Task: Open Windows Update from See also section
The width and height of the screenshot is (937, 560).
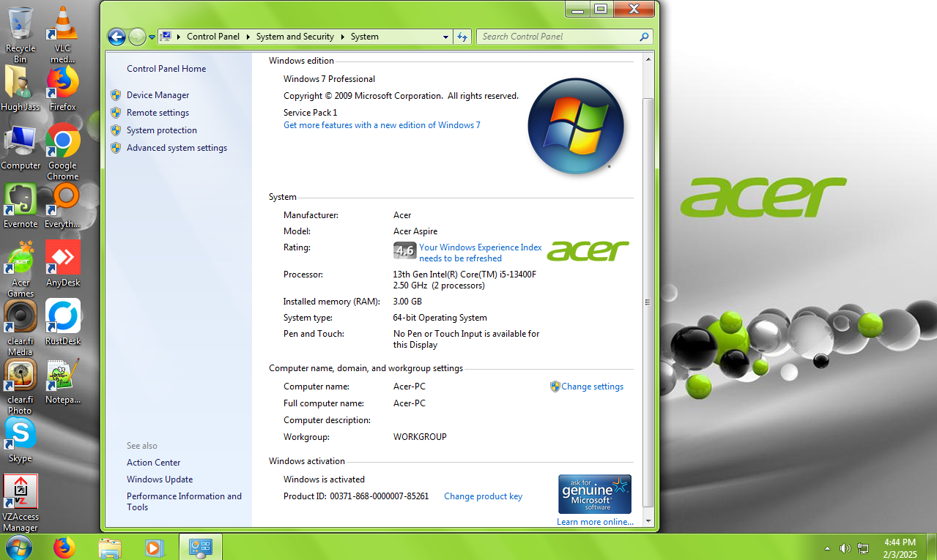Action: pyautogui.click(x=160, y=479)
